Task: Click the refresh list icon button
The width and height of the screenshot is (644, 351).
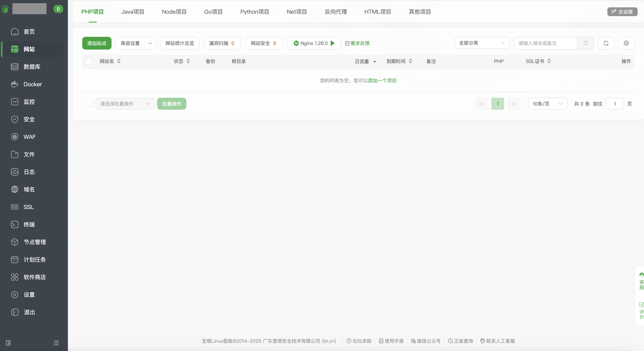Action: coord(606,43)
